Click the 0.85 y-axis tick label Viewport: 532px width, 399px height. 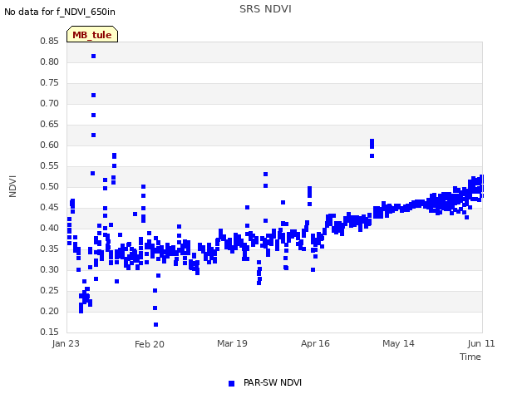pos(49,41)
